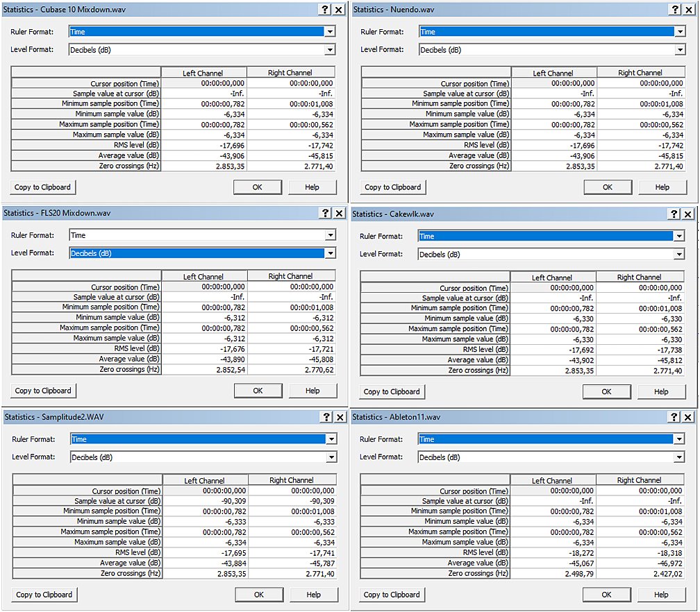The width and height of the screenshot is (700, 612).
Task: Open Ruler Format dropdown in Nuendo.wav window
Action: [x=680, y=32]
